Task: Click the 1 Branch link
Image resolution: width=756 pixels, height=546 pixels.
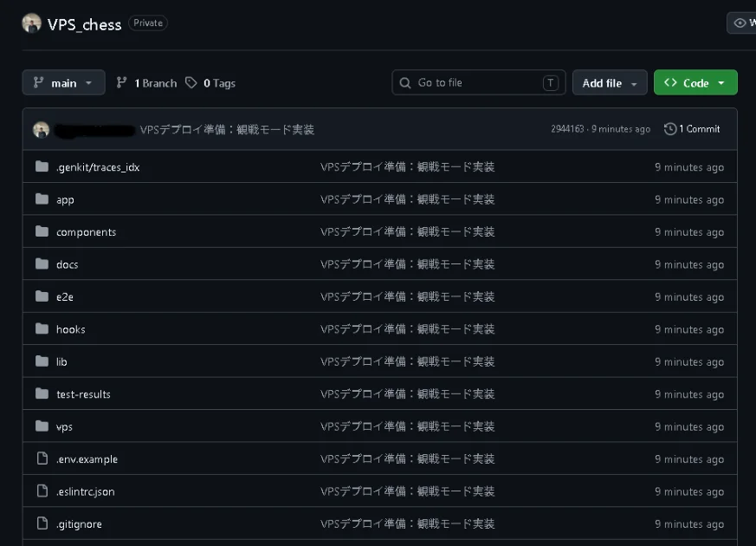Action: click(146, 83)
